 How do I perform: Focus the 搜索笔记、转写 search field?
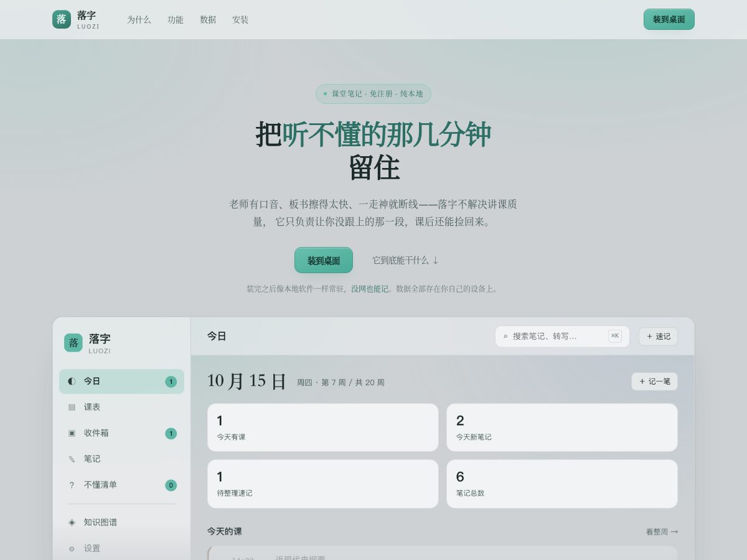[562, 337]
